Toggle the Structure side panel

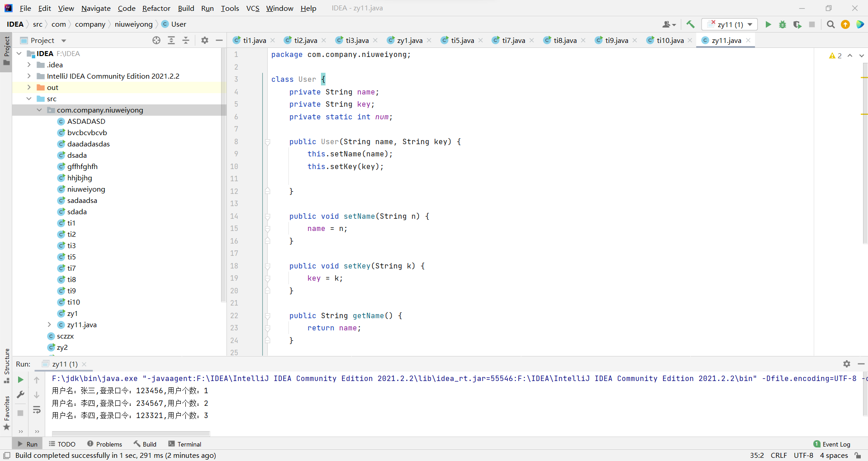pos(6,366)
